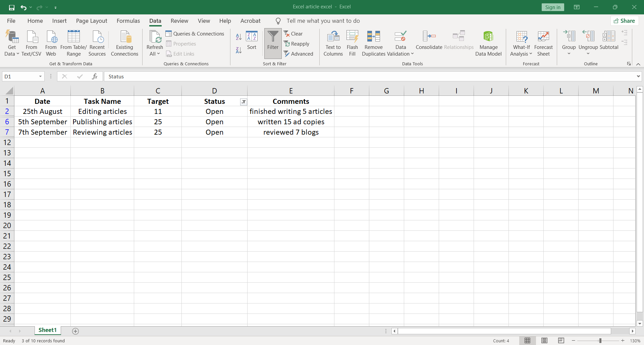
Task: Click Sort A to Z
Action: click(x=238, y=37)
